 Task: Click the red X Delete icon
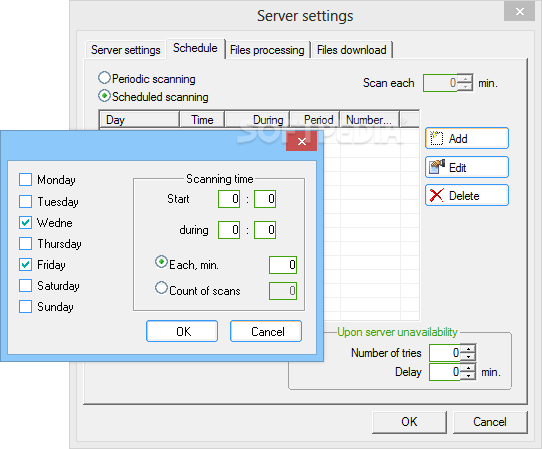click(437, 195)
